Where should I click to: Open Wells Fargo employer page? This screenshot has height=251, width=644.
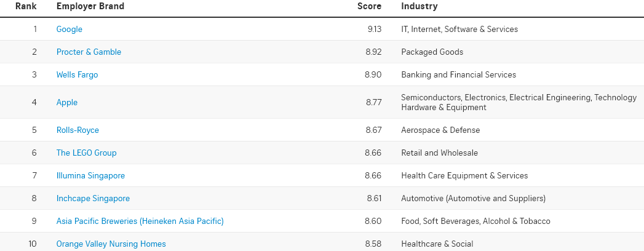[x=77, y=74]
